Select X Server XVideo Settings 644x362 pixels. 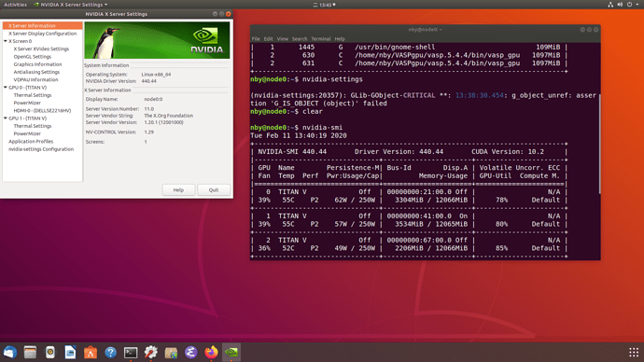[x=41, y=49]
